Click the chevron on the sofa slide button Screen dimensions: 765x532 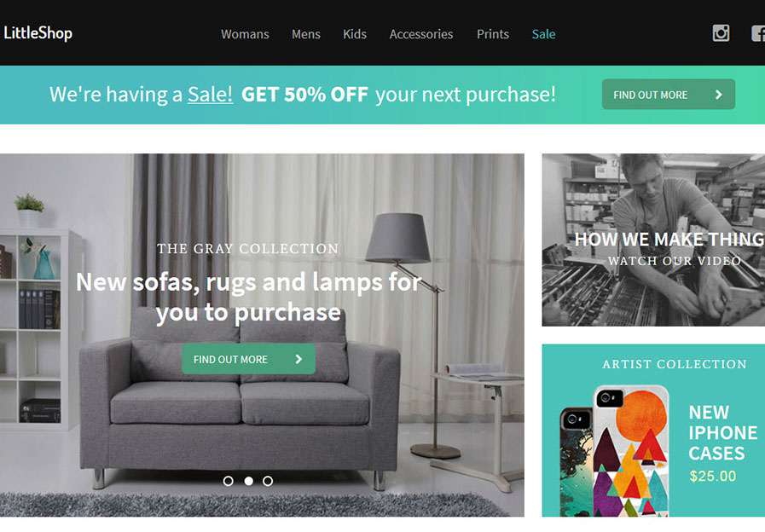pyautogui.click(x=298, y=359)
